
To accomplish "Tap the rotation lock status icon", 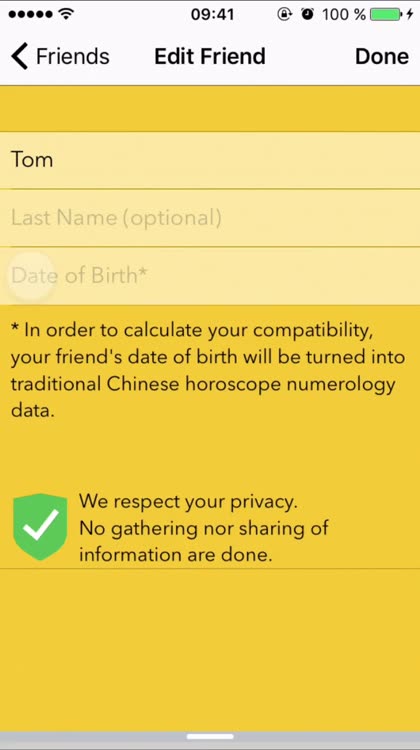I will pyautogui.click(x=284, y=14).
